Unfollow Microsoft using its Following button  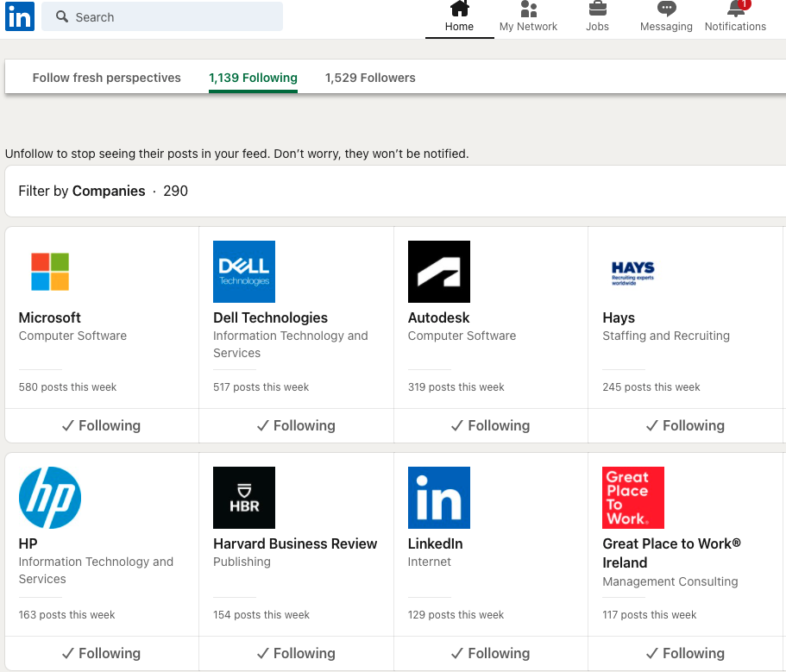coord(101,425)
